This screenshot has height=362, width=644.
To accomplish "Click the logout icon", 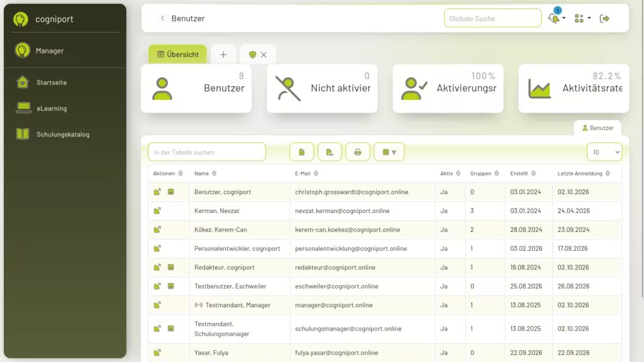I will (604, 18).
